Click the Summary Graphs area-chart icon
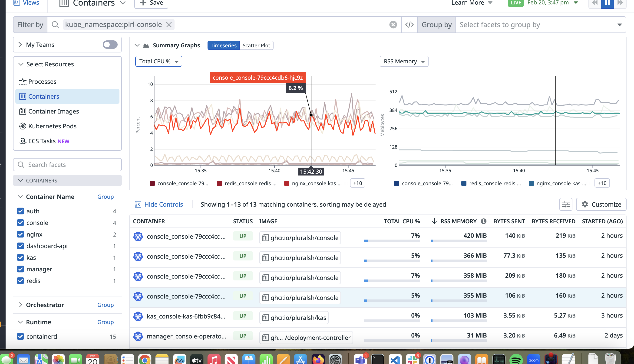This screenshot has height=364, width=634. pos(146,45)
